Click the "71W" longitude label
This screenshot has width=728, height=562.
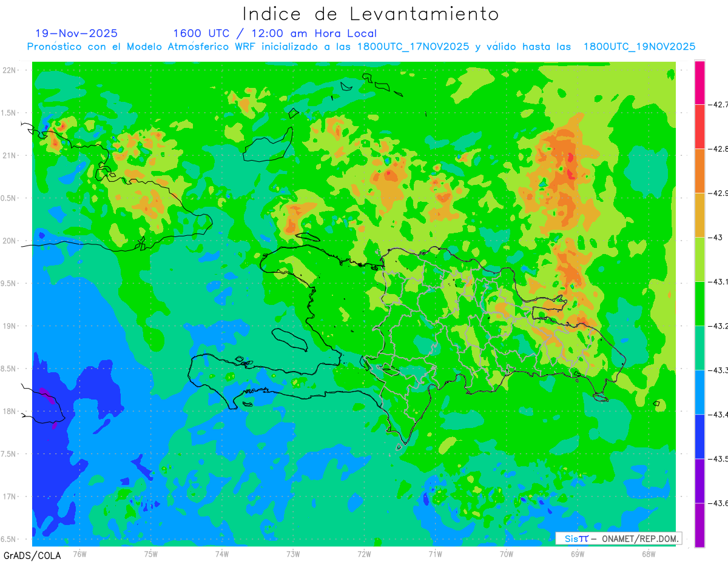coord(435,554)
